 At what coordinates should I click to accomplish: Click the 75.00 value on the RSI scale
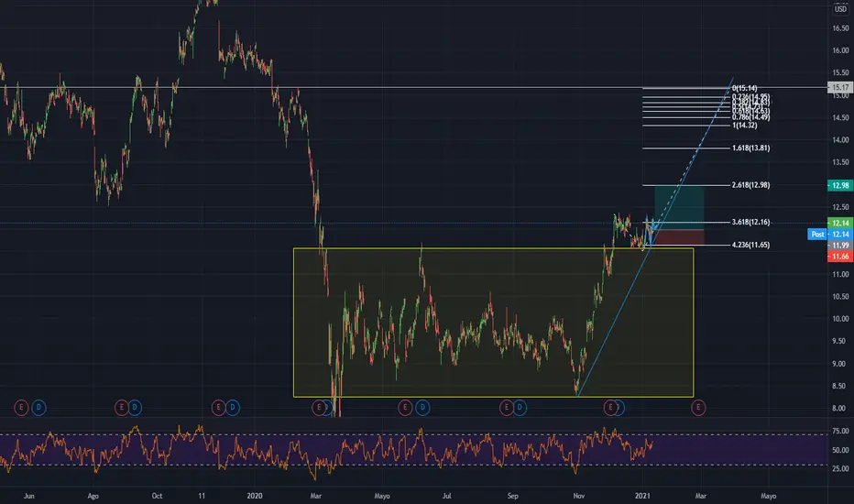click(840, 431)
